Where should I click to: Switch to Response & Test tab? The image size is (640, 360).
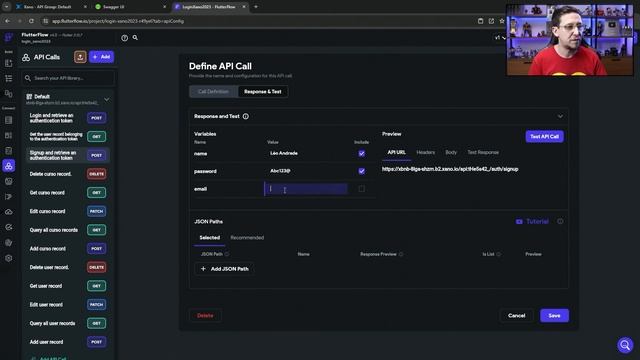click(x=262, y=91)
